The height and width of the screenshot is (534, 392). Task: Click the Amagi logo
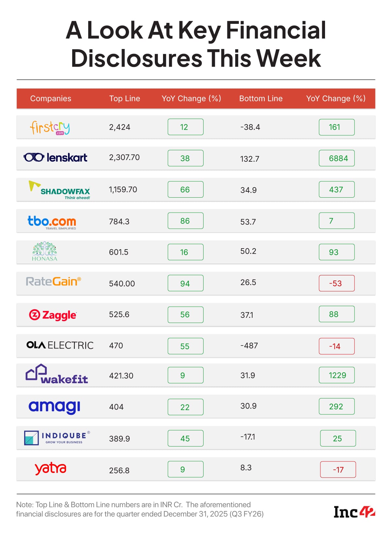[x=55, y=407]
